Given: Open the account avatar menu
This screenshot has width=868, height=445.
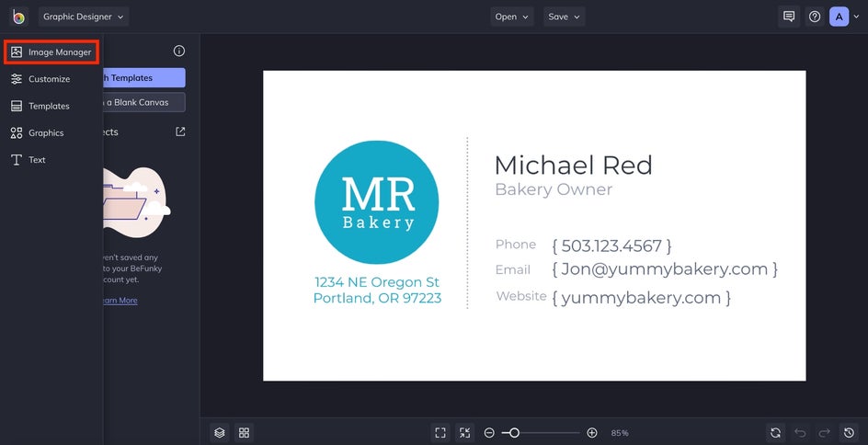Looking at the screenshot, I should [844, 17].
